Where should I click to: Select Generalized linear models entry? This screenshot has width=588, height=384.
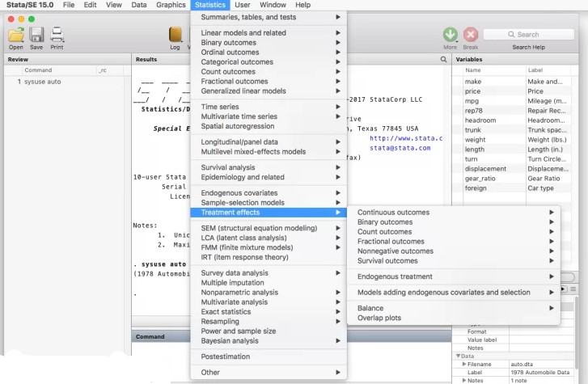click(269, 91)
